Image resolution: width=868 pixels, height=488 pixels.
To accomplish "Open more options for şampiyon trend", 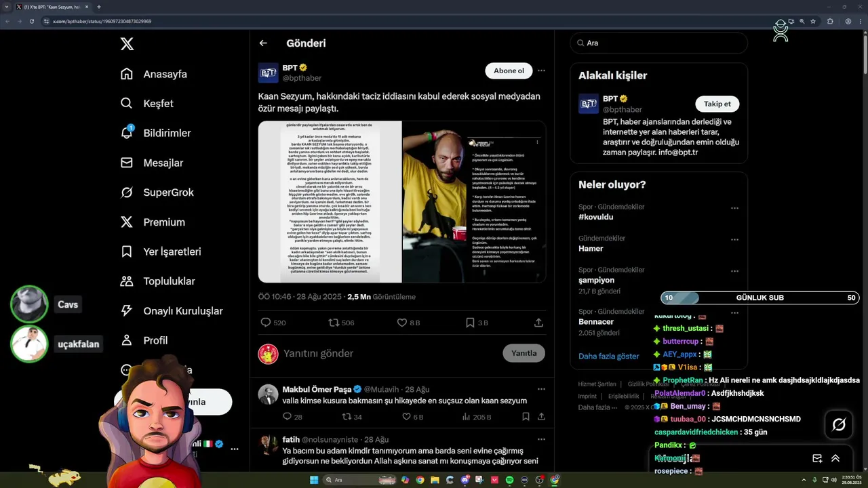I will (x=734, y=271).
